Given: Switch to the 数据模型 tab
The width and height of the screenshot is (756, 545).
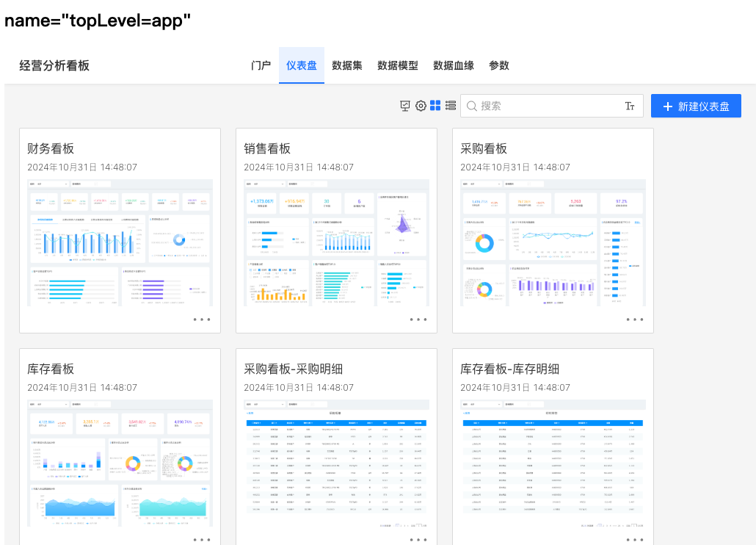Looking at the screenshot, I should 397,65.
